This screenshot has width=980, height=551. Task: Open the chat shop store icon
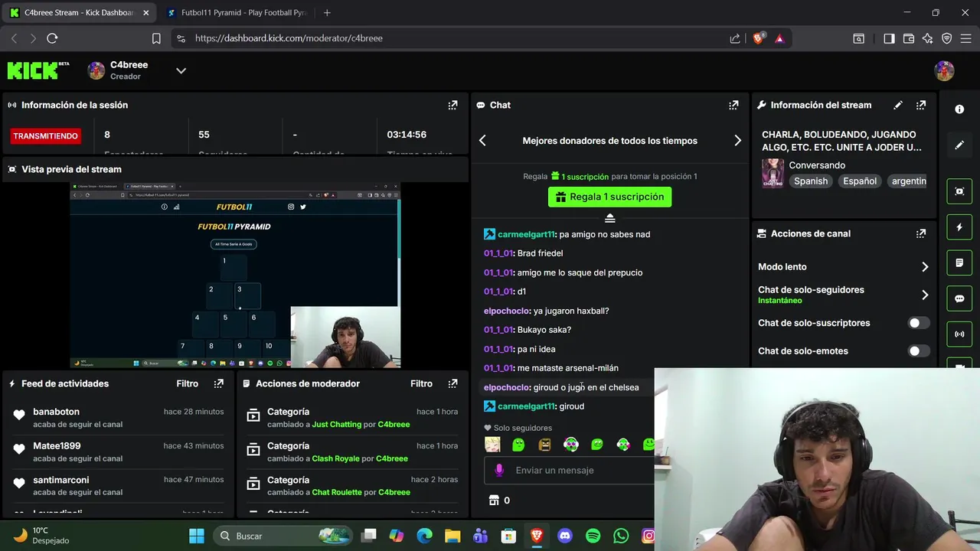point(495,500)
